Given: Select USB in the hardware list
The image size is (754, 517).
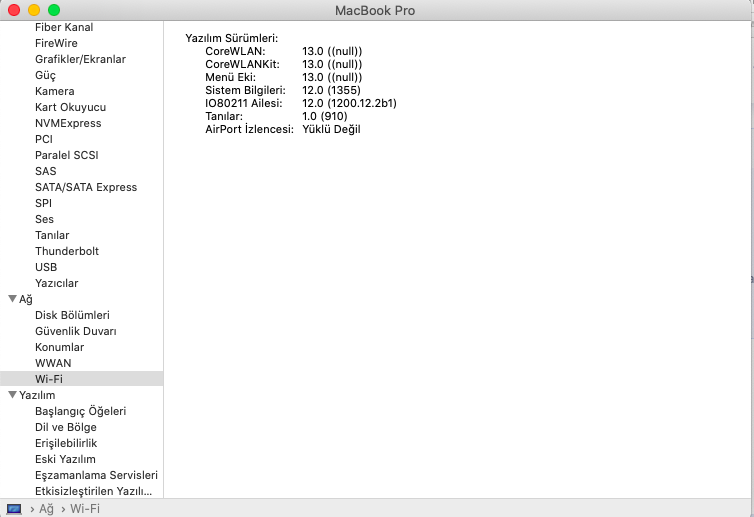Looking at the screenshot, I should click(46, 267).
